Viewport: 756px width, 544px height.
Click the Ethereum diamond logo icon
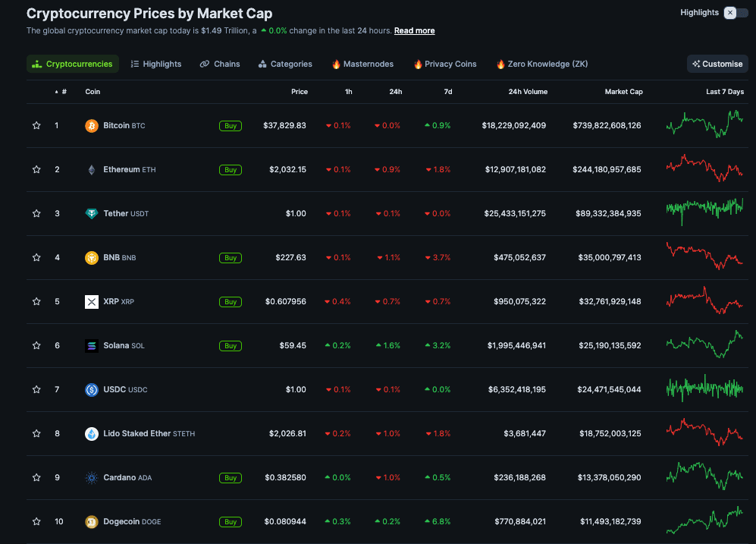click(92, 170)
